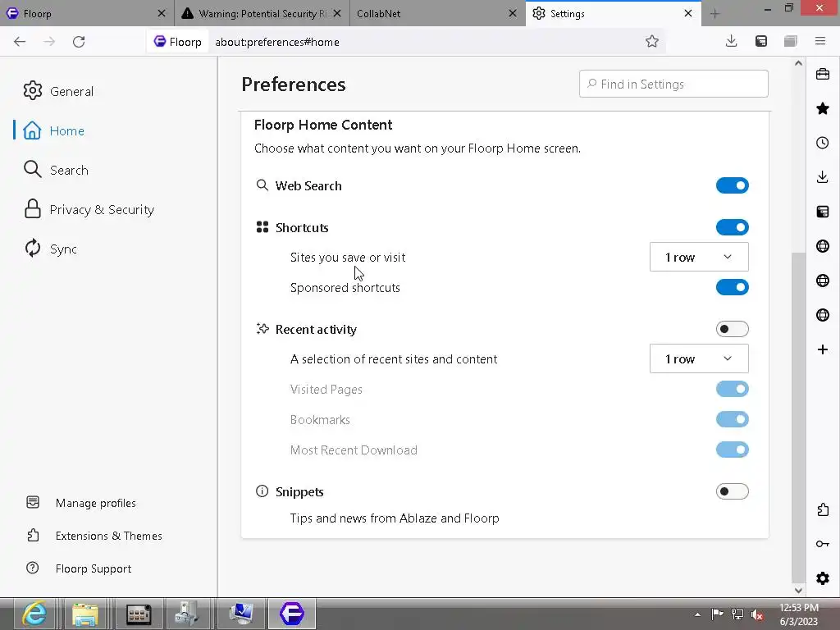Open the notes panel in right sidebar
This screenshot has height=630, width=840.
click(x=823, y=212)
